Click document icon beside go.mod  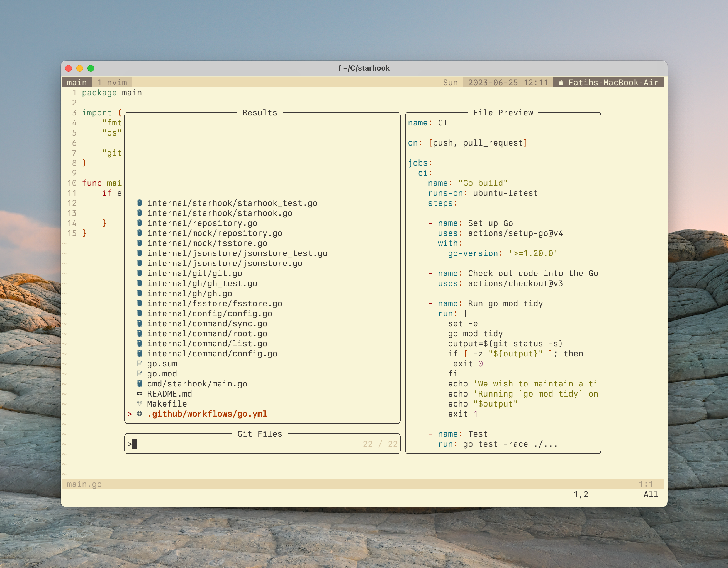tap(140, 373)
